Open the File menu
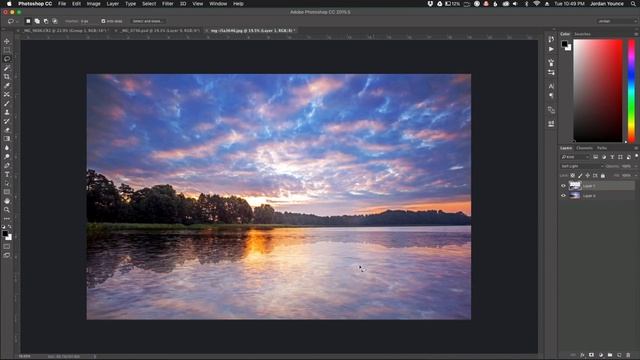The height and width of the screenshot is (360, 640). coord(62,4)
